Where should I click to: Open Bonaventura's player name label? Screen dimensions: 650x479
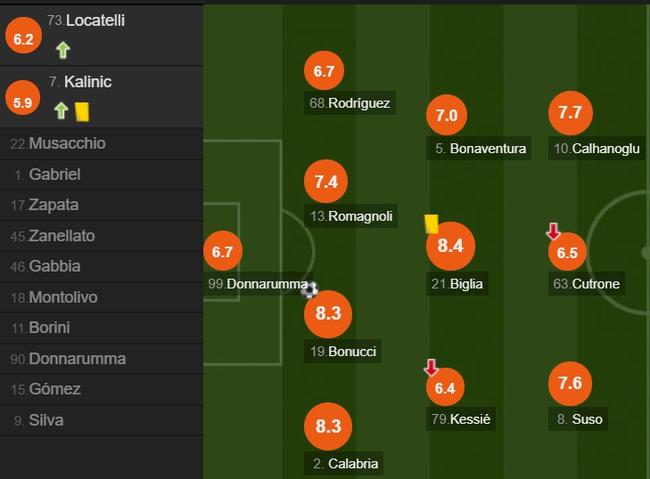pos(479,148)
